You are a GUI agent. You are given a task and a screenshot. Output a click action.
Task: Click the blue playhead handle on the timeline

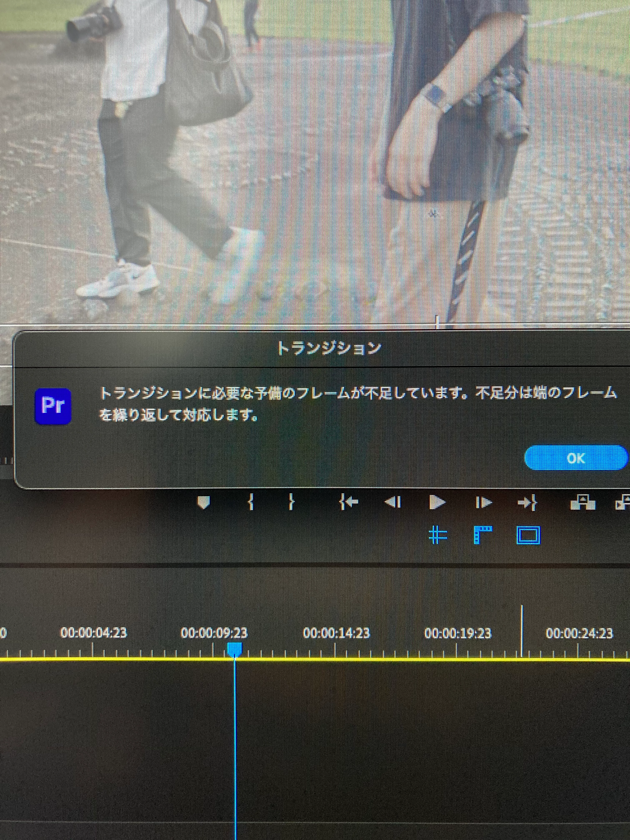click(234, 649)
